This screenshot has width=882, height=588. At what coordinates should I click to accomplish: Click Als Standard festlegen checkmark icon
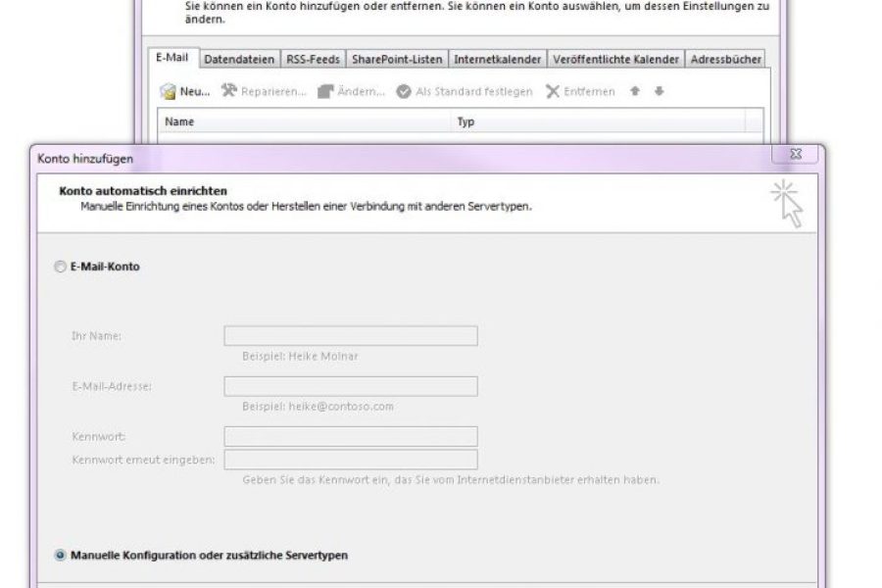pos(404,91)
